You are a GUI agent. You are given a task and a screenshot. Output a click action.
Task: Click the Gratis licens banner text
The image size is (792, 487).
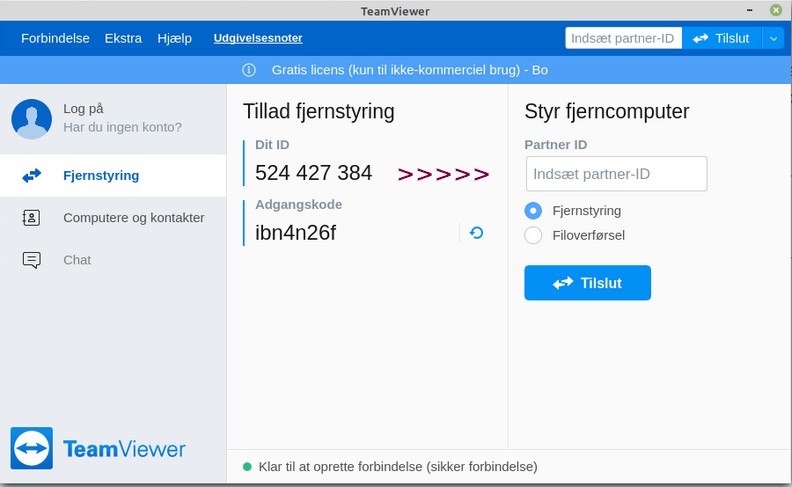click(410, 70)
